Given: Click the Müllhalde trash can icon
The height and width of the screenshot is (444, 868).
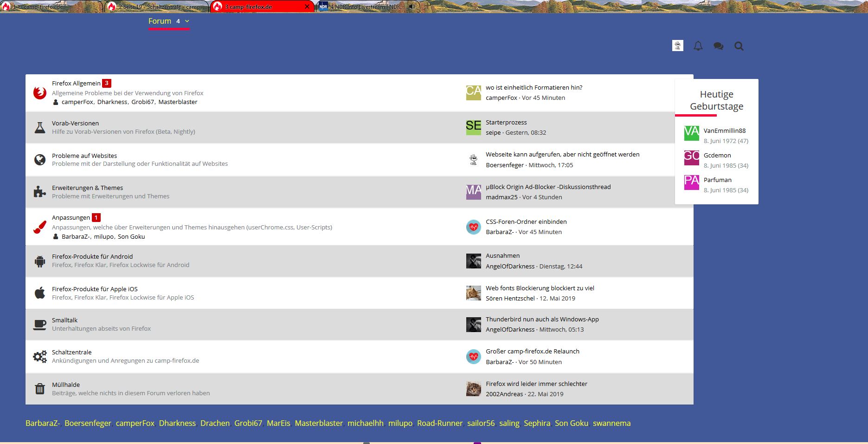Looking at the screenshot, I should [x=40, y=389].
